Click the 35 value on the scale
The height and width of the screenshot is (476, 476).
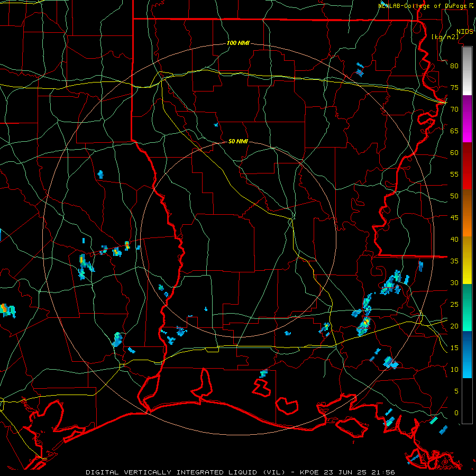[454, 261]
